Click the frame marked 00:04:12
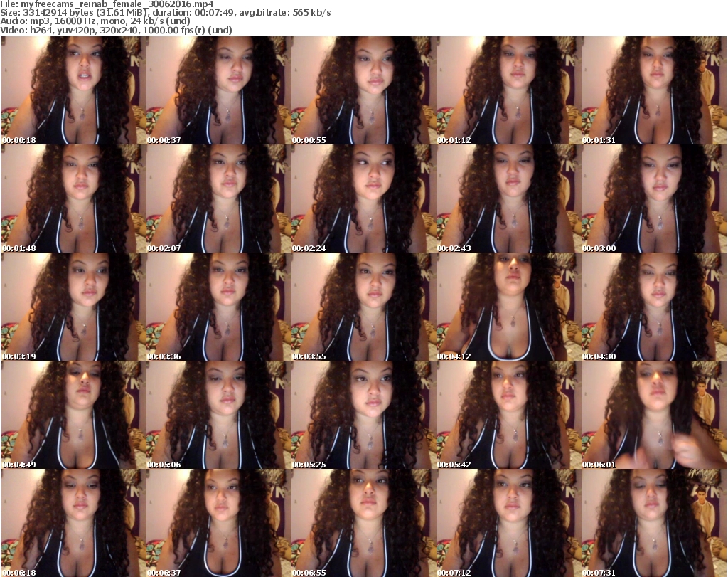This screenshot has width=728, height=577. 508,307
